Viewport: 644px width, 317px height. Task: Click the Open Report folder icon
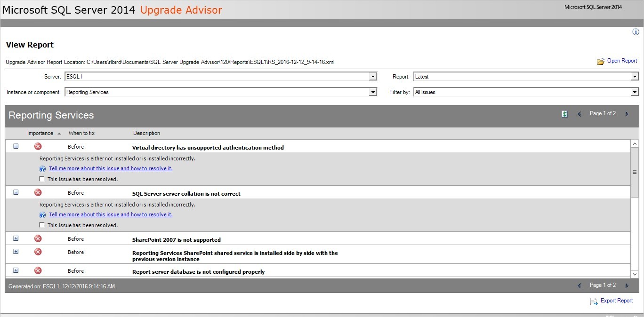tap(600, 62)
